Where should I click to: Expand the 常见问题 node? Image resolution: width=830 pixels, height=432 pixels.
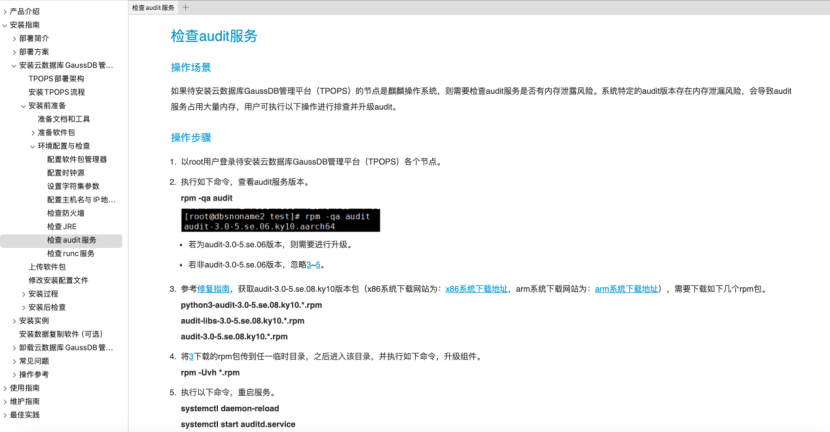click(14, 361)
